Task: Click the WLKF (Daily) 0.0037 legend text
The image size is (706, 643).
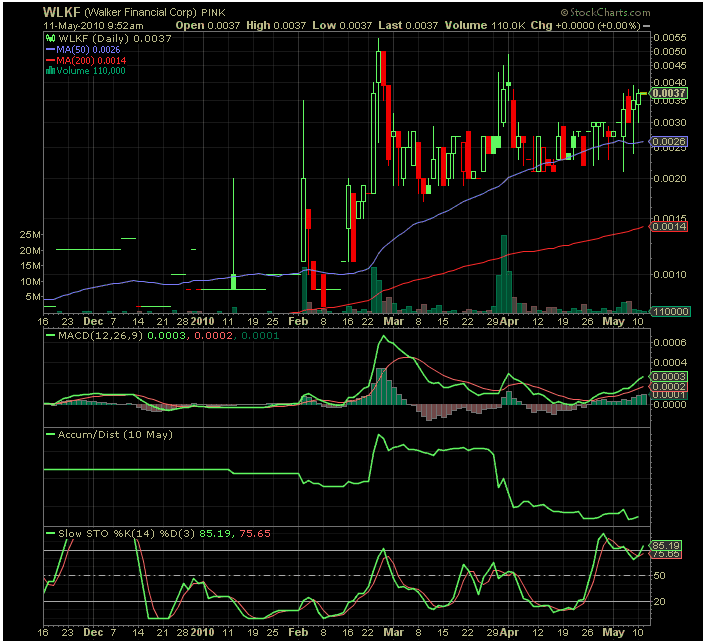Action: pos(115,39)
